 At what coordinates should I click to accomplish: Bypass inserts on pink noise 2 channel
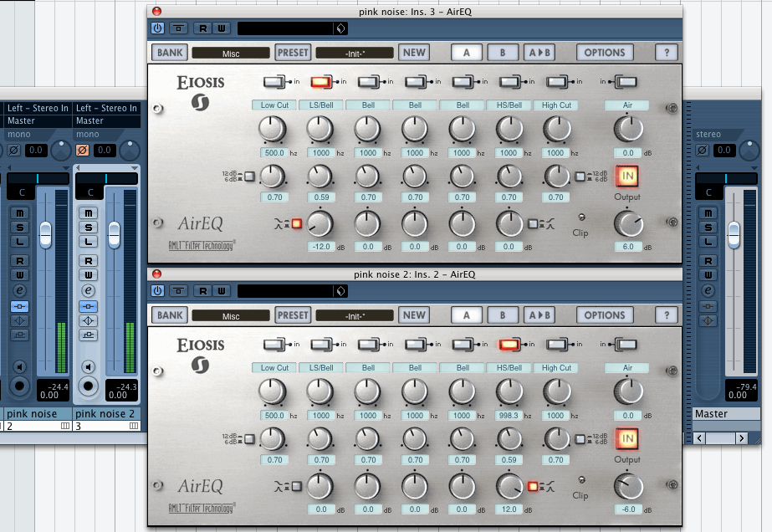click(x=88, y=306)
